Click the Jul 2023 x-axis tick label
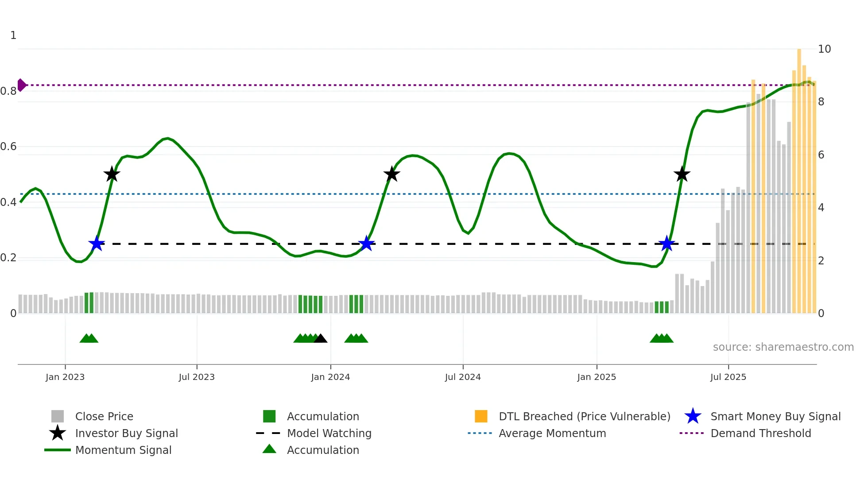Viewport: 868px width, 488px height. (197, 377)
